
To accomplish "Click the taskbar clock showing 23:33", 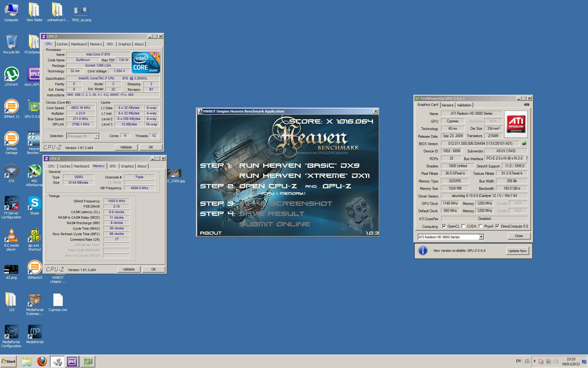I will click(571, 361).
